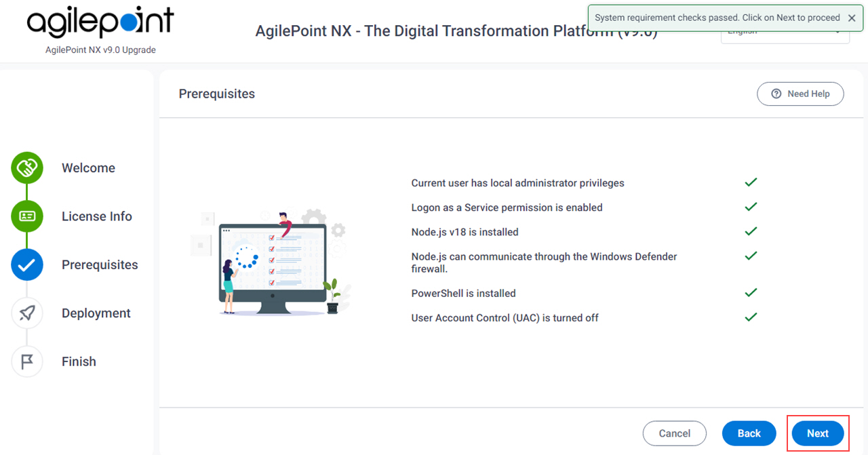Image resolution: width=868 pixels, height=455 pixels.
Task: Click the 'System requirement checks passed' message
Action: (x=717, y=18)
